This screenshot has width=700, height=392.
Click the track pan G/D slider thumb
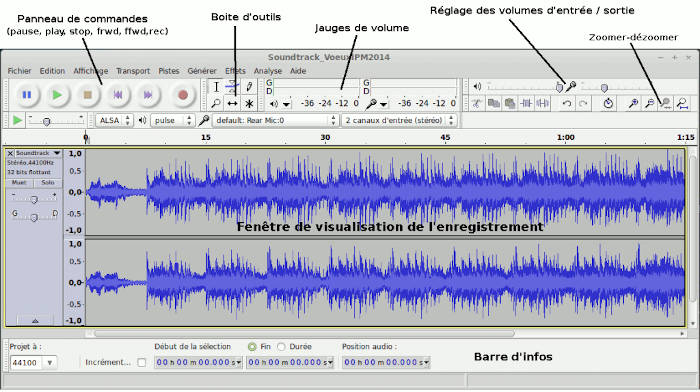coord(34,217)
